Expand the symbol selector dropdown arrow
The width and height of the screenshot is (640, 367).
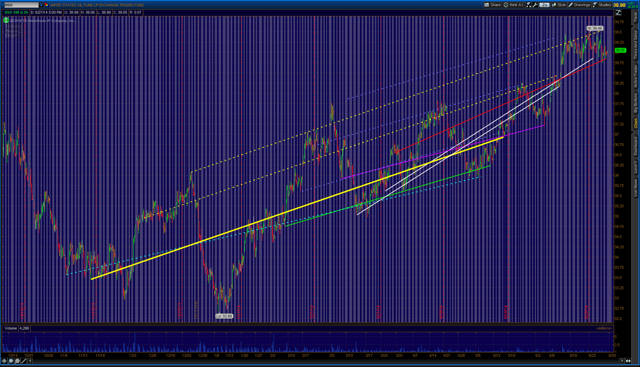pyautogui.click(x=41, y=5)
